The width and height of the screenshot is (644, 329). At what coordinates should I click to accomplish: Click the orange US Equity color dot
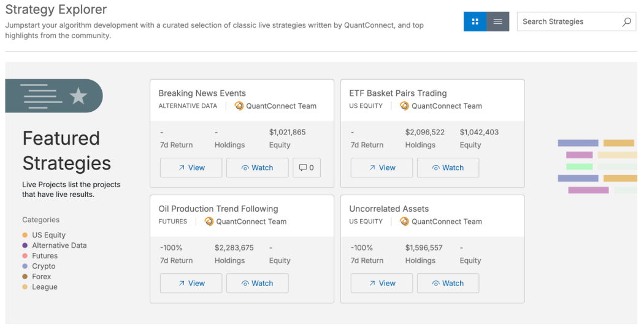(25, 235)
